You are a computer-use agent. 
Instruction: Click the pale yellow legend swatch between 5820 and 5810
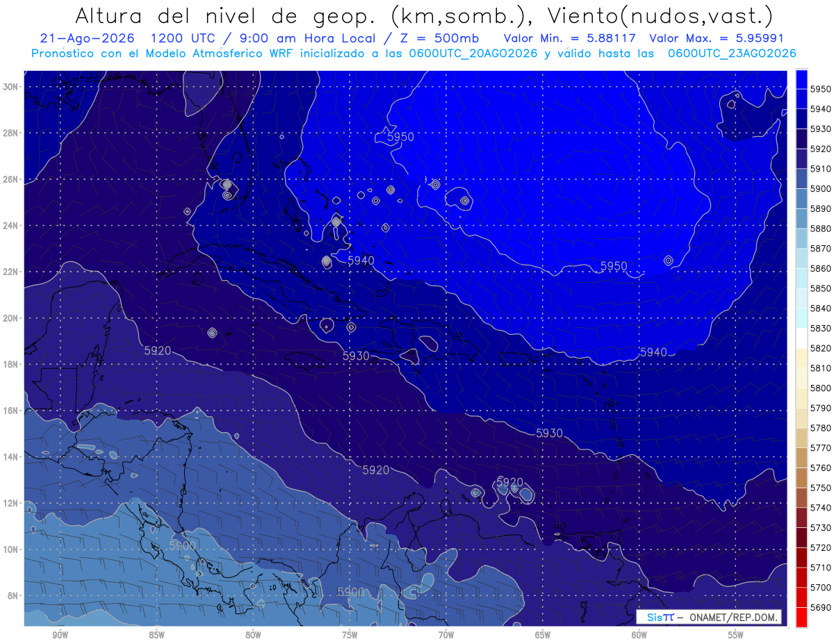point(801,358)
